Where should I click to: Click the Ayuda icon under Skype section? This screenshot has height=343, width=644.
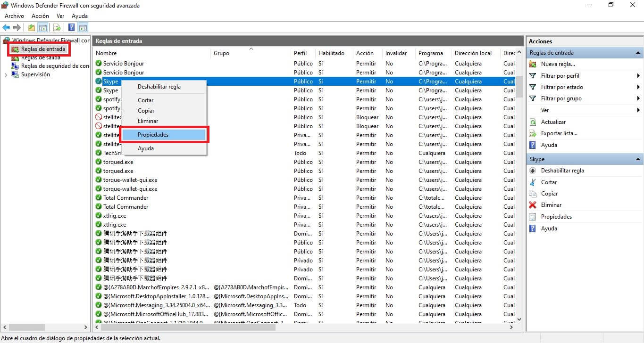(x=533, y=229)
